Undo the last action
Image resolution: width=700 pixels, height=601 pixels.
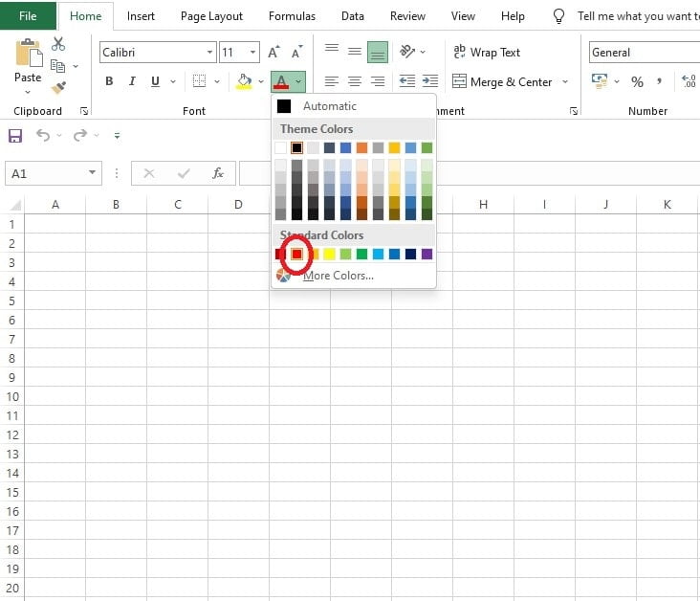[43, 135]
